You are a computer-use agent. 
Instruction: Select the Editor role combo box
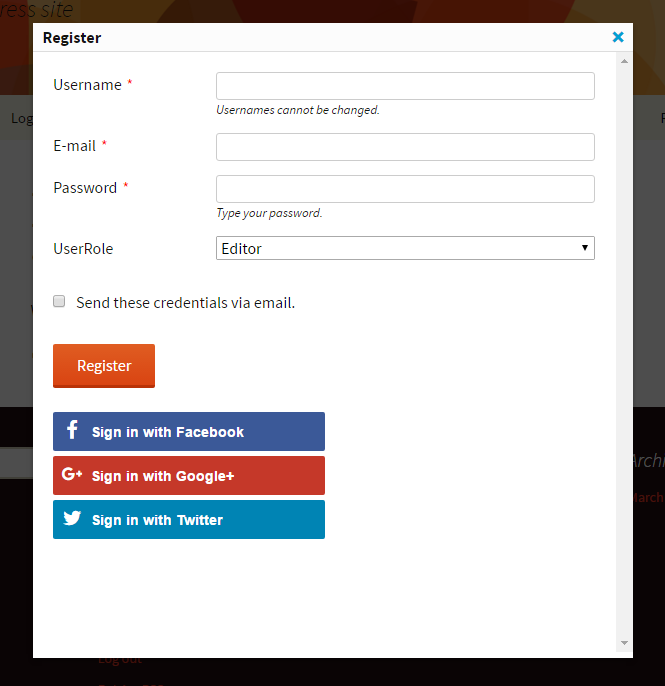click(405, 248)
